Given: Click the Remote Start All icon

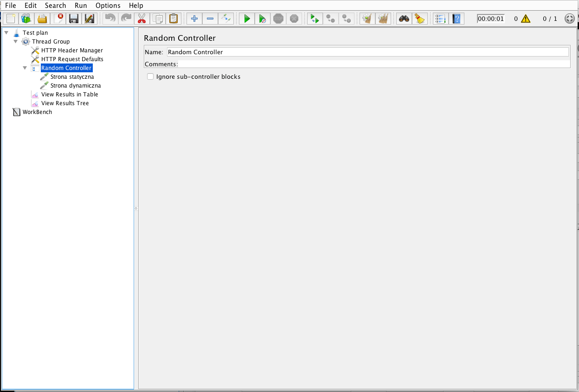Looking at the screenshot, I should (315, 19).
